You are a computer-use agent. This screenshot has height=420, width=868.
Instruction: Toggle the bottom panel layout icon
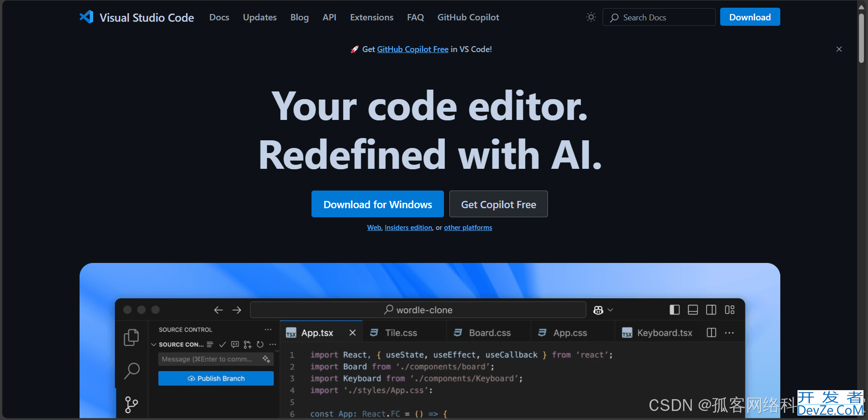(x=693, y=310)
